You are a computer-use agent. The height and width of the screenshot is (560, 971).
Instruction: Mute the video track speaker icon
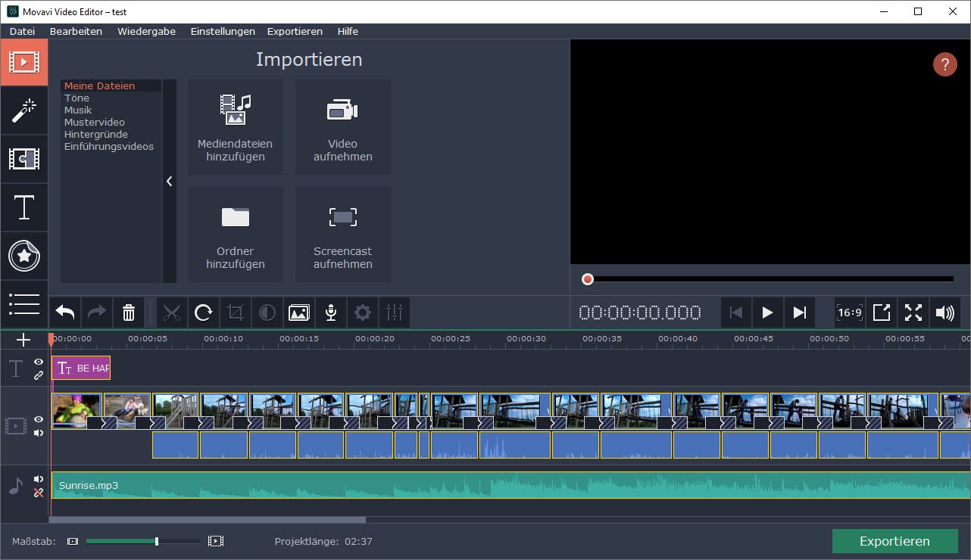[x=38, y=432]
